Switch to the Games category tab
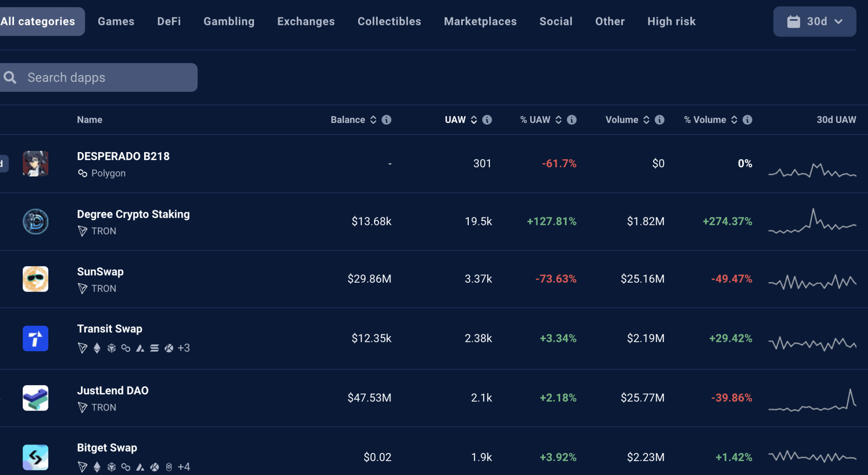The width and height of the screenshot is (868, 475). [x=116, y=21]
